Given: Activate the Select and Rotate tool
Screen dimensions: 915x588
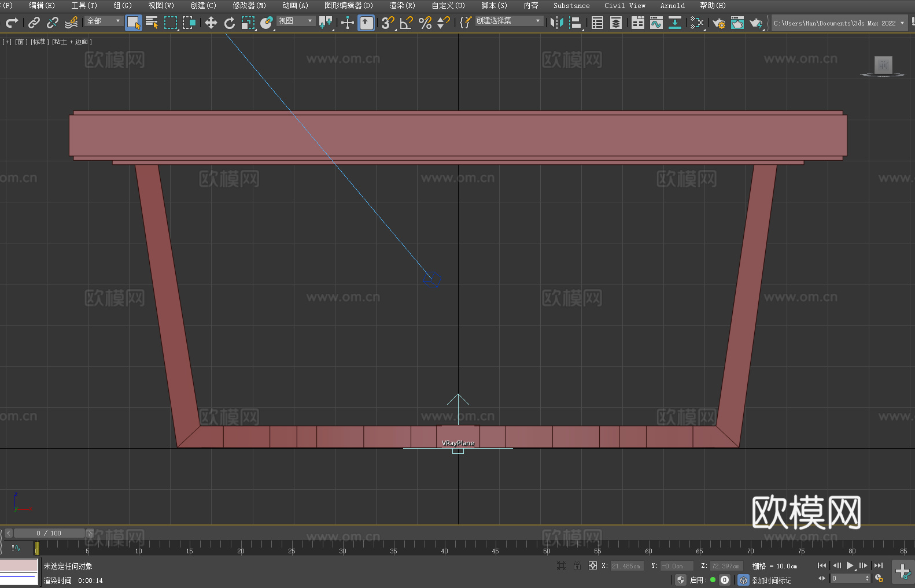Looking at the screenshot, I should 230,23.
